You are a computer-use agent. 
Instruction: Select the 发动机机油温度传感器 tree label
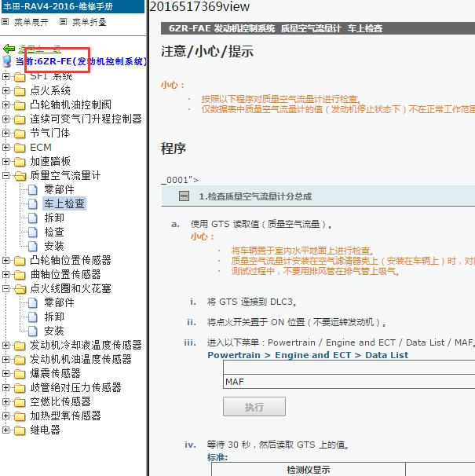[x=81, y=359]
